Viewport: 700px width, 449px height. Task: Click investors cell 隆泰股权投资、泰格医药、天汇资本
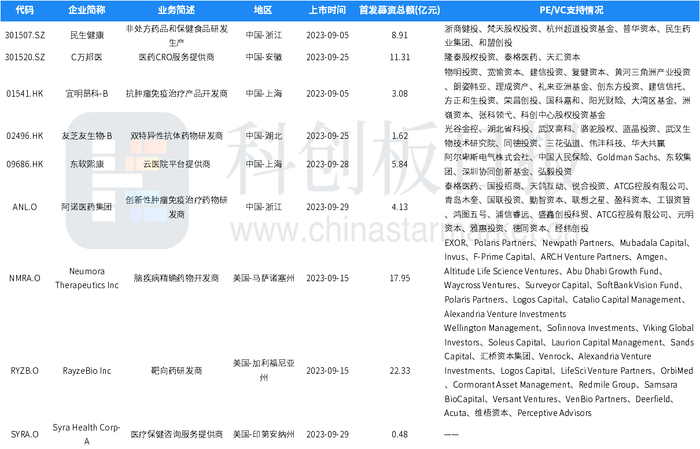pyautogui.click(x=512, y=57)
